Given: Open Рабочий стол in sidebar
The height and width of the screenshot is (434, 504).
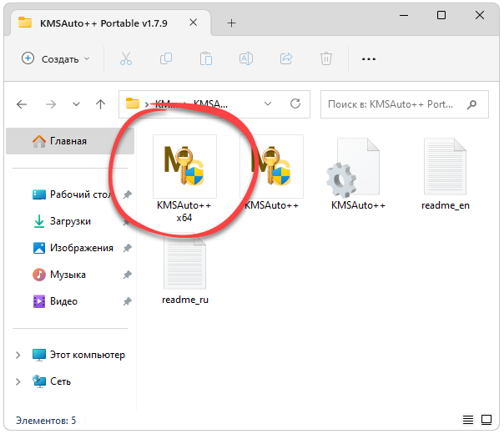Looking at the screenshot, I should click(72, 194).
